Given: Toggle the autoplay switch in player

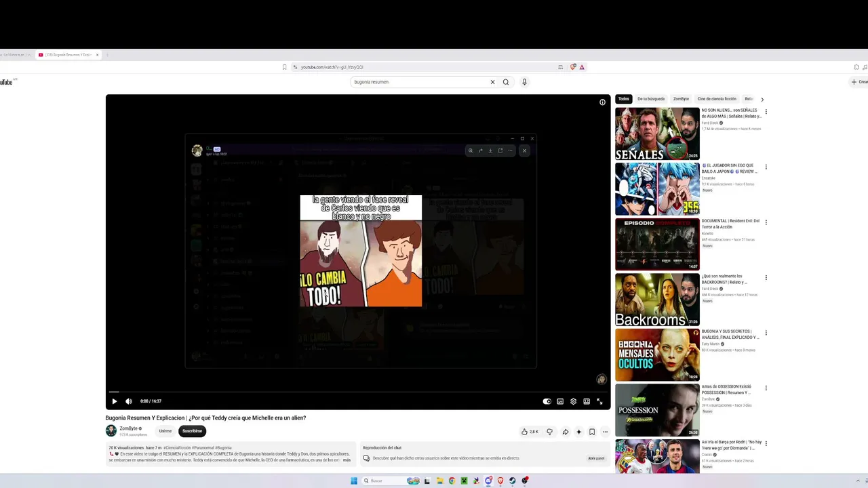Looking at the screenshot, I should (547, 401).
